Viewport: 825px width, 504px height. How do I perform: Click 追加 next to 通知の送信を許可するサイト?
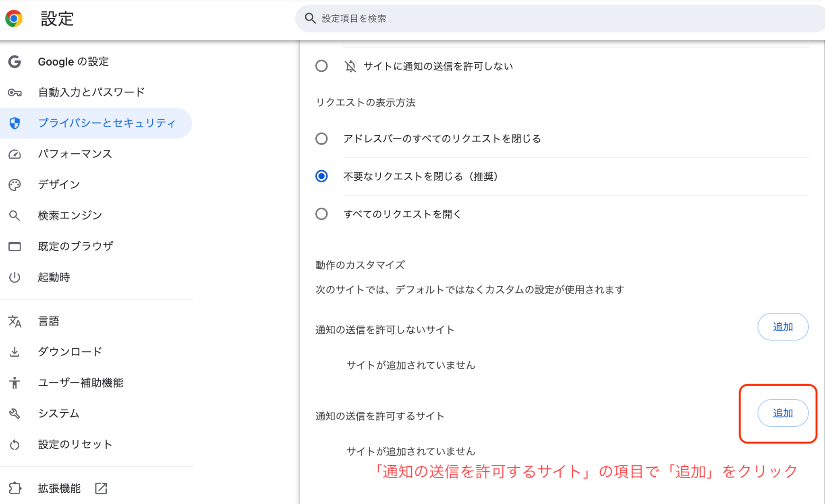pyautogui.click(x=783, y=413)
